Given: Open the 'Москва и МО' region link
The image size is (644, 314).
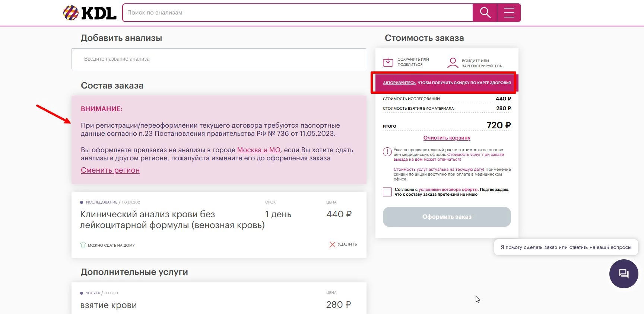Looking at the screenshot, I should [258, 150].
